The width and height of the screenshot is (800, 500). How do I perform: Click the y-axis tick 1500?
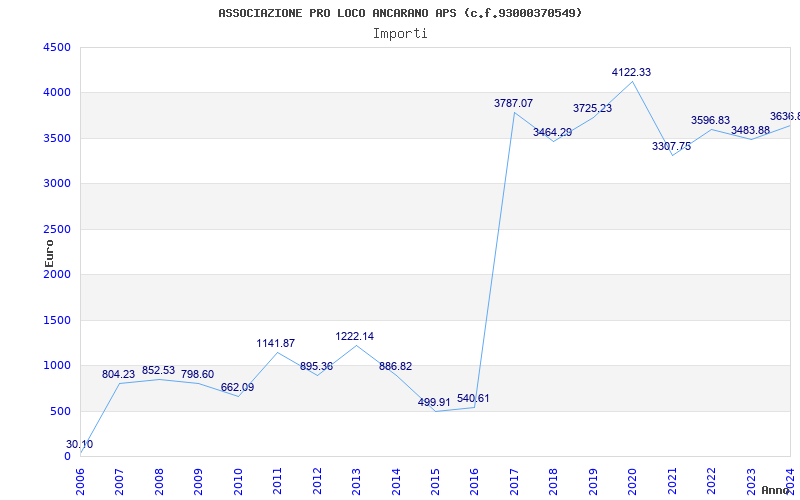57,320
